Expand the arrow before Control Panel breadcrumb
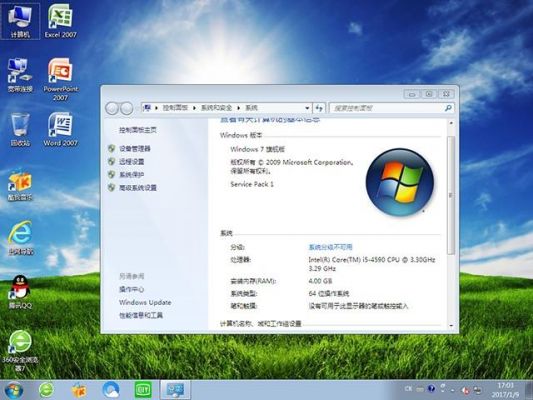Screen dimensions: 533x400 pyautogui.click(x=156, y=108)
